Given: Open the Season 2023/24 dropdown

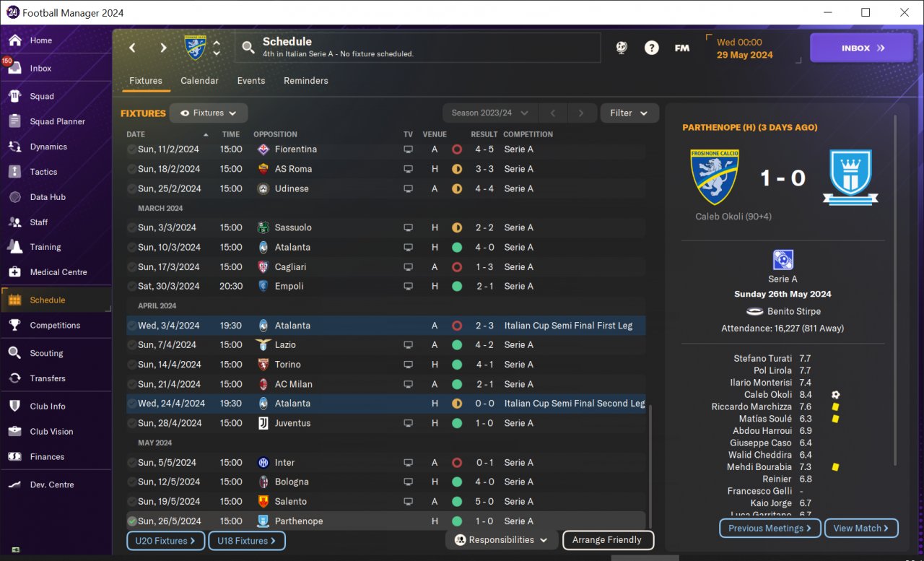Looking at the screenshot, I should pos(490,113).
